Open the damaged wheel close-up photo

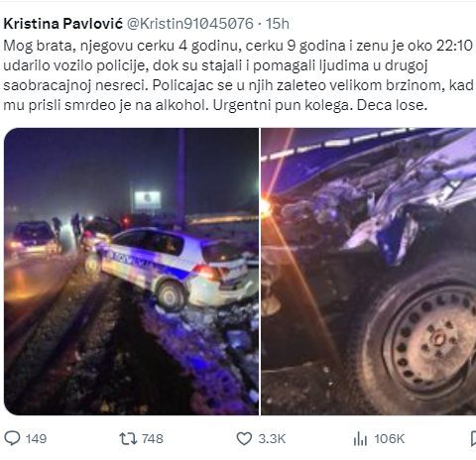click(x=369, y=272)
